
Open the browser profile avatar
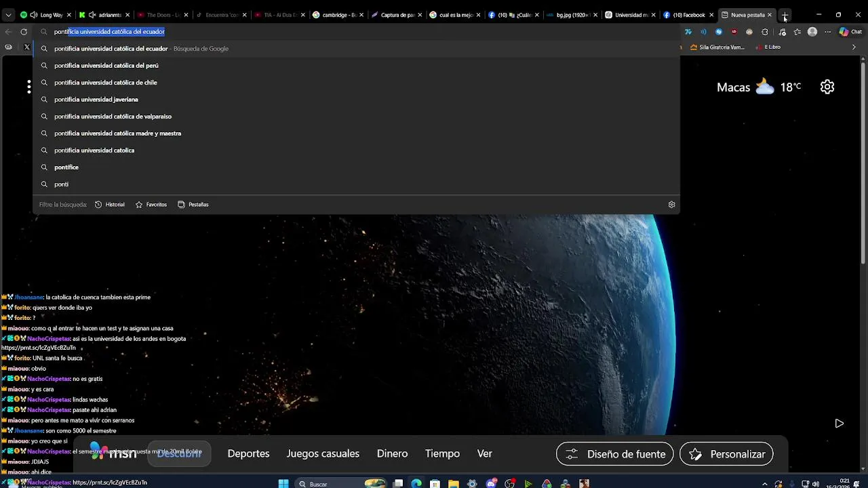pyautogui.click(x=812, y=32)
